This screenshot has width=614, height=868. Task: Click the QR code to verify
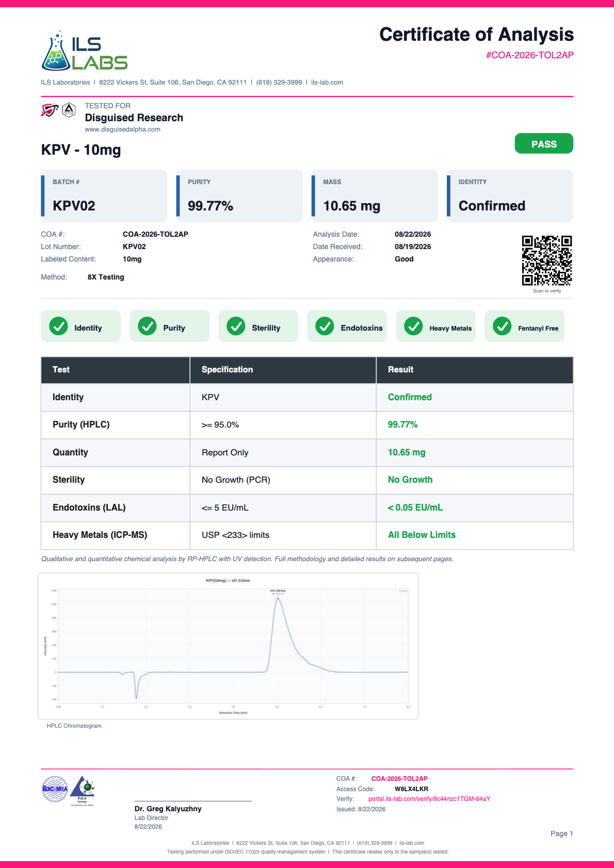[547, 260]
